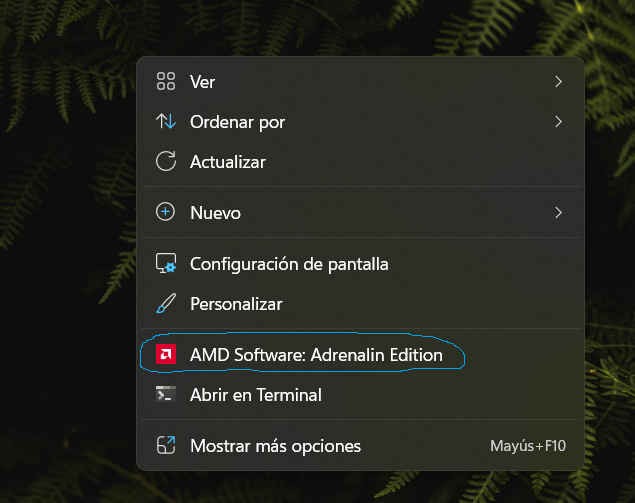Click the Mayús+F10 shortcut hint
Viewport: 635px width, 503px height.
tap(528, 446)
